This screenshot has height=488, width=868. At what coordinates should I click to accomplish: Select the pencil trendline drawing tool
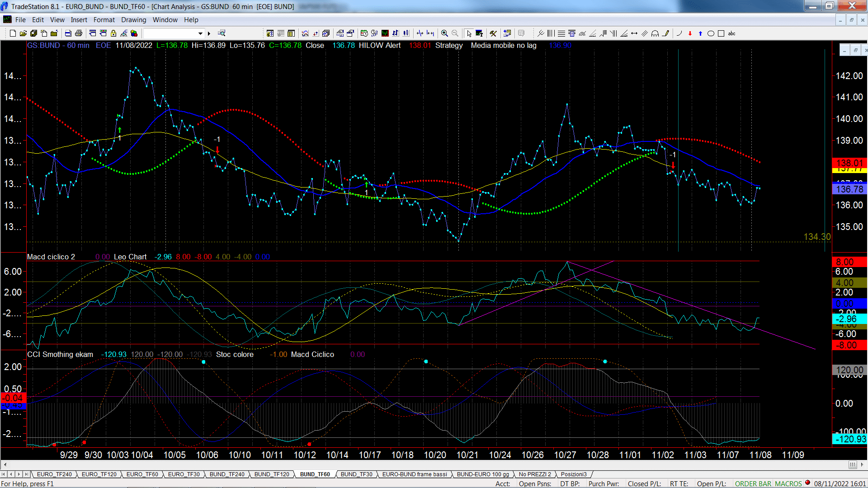[x=665, y=33]
